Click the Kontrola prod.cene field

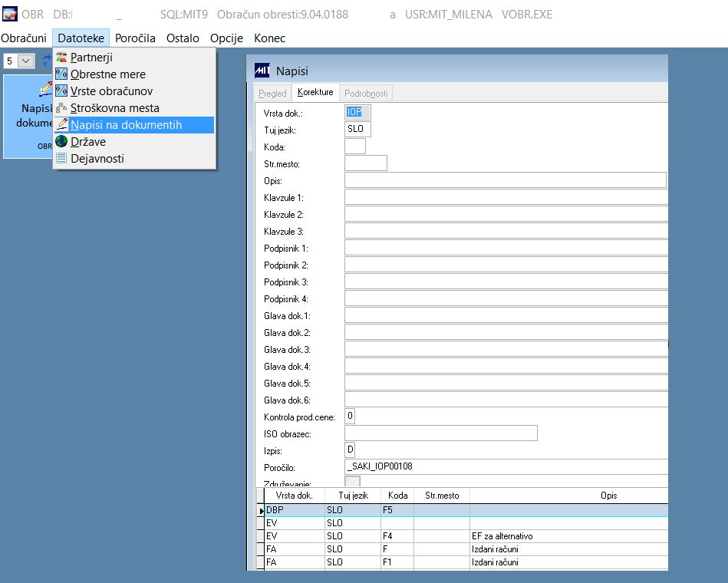[350, 416]
